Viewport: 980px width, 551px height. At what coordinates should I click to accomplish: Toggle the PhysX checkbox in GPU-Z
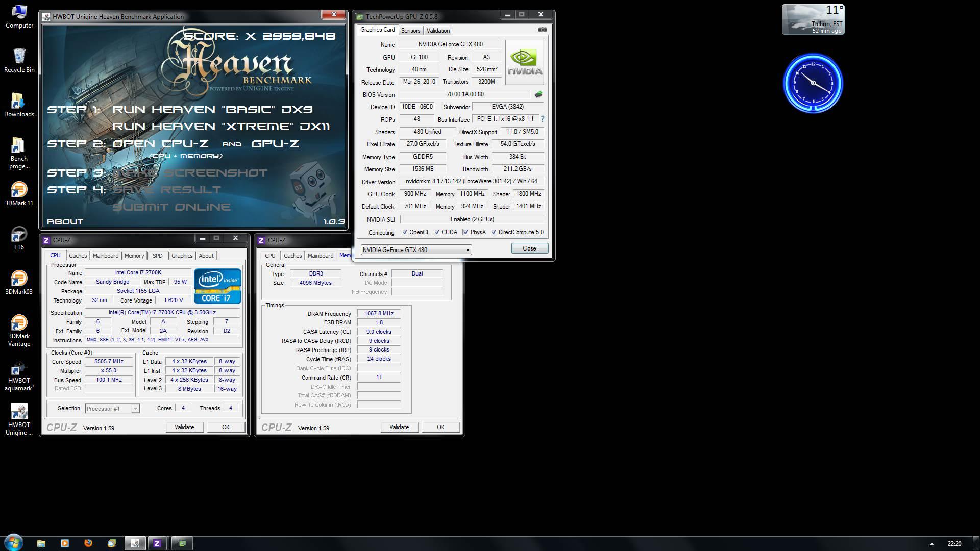pyautogui.click(x=465, y=232)
